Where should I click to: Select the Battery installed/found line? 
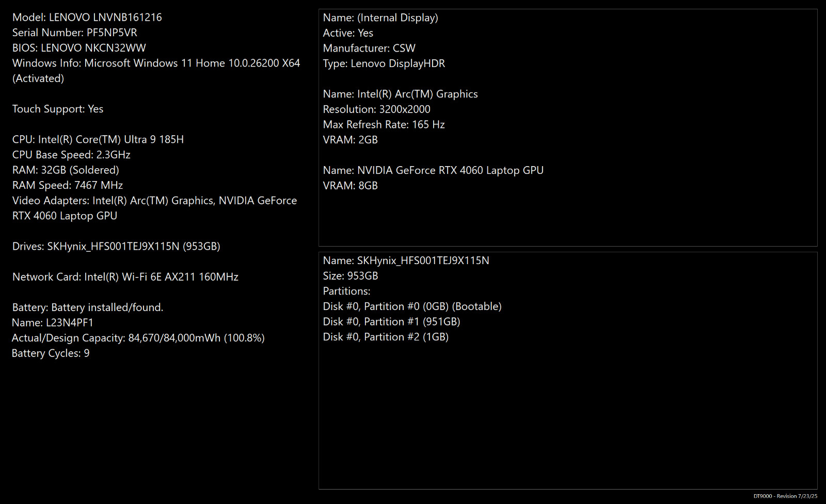(x=88, y=307)
